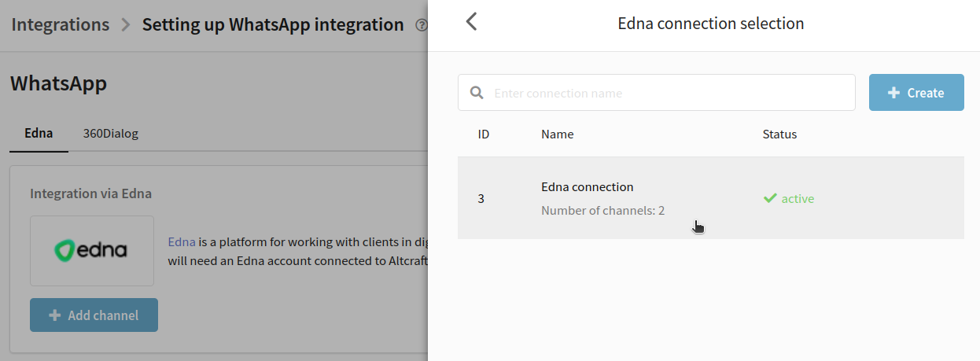
Task: Click the Add channel button
Action: tap(94, 315)
